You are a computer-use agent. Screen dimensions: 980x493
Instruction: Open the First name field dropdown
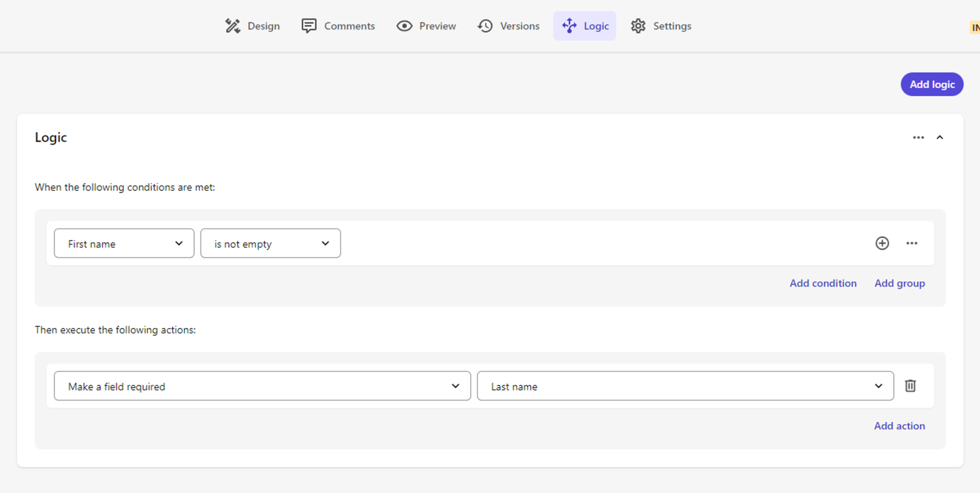coord(124,243)
